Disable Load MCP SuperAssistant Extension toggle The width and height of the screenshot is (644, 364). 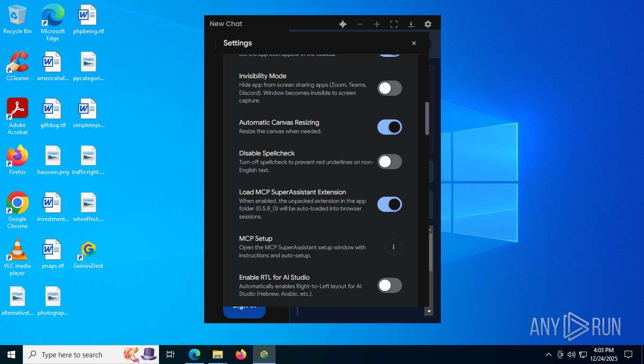click(390, 204)
